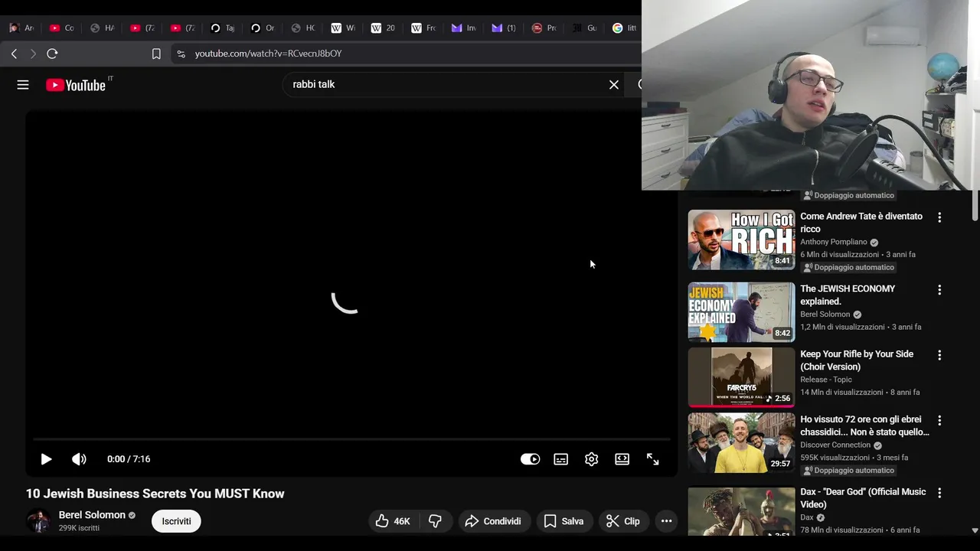Play the video with the play button

click(x=46, y=459)
